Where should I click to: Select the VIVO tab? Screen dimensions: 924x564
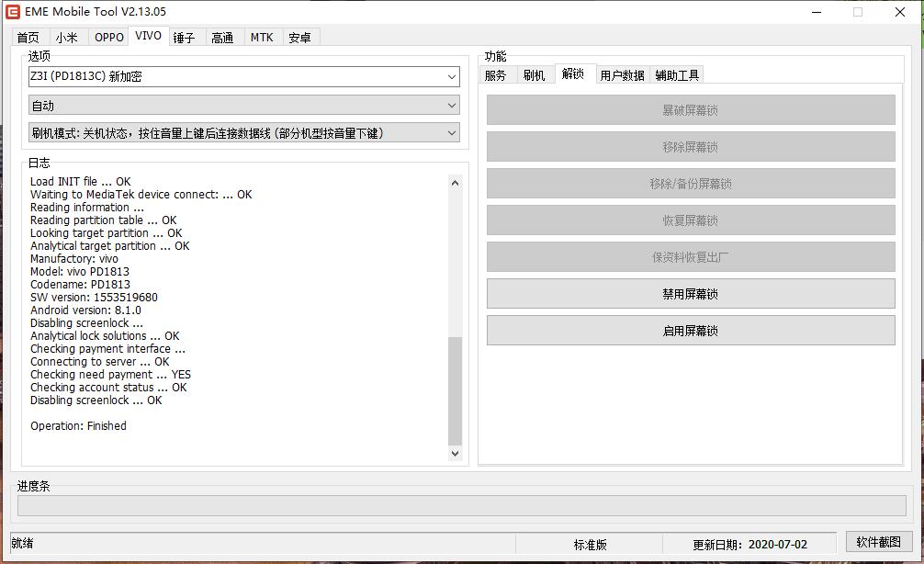148,36
